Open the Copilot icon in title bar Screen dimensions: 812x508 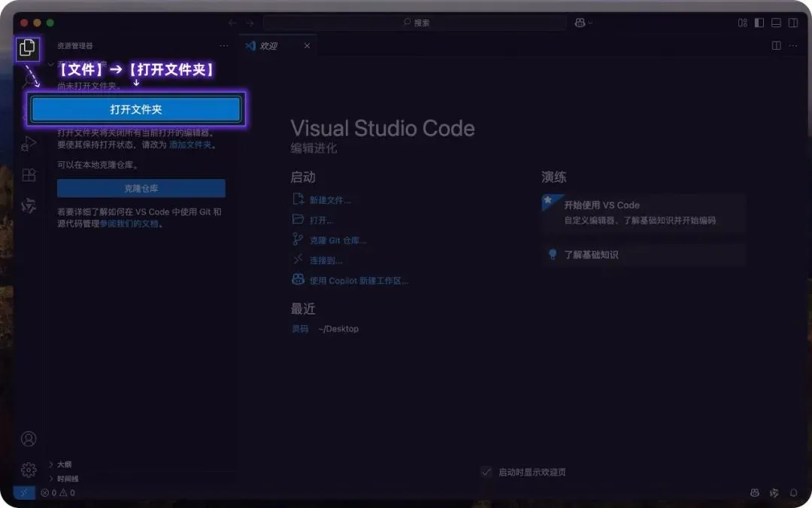[580, 23]
